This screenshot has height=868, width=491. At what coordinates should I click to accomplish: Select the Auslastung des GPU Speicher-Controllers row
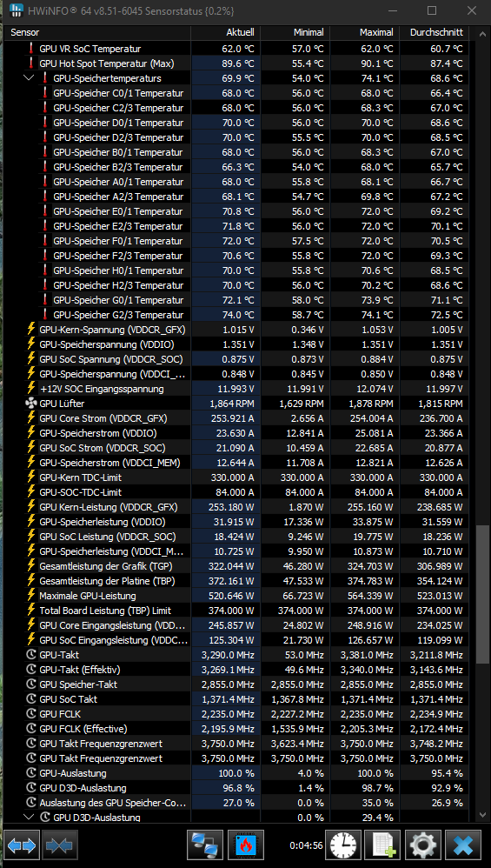[238, 802]
